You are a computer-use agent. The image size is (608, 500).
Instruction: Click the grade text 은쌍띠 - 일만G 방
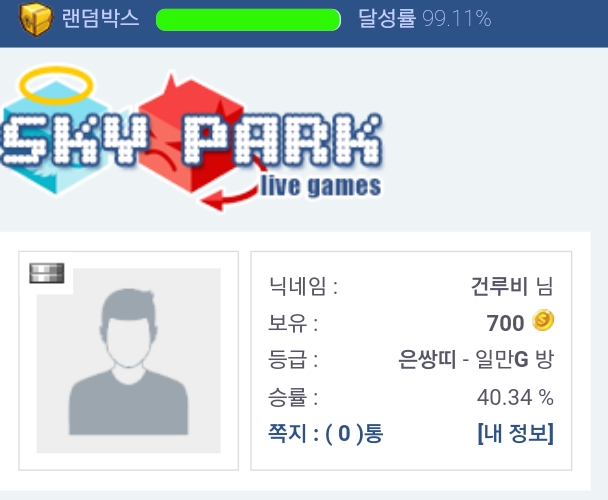[476, 360]
